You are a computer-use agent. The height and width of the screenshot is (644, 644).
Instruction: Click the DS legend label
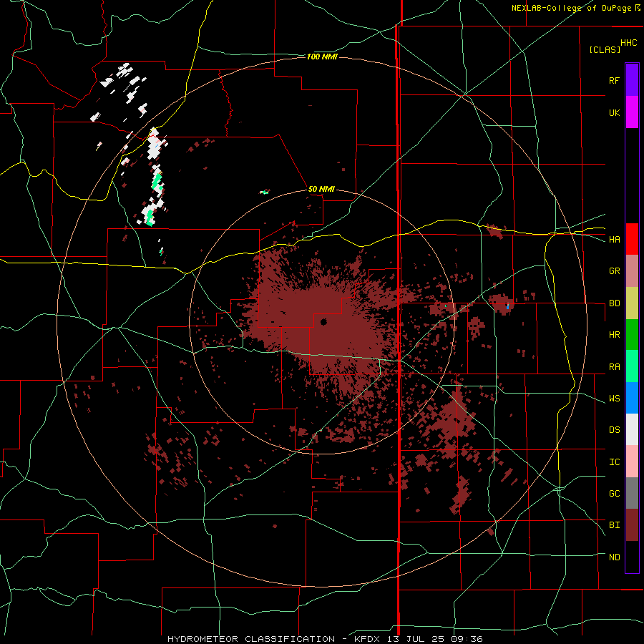tap(614, 430)
